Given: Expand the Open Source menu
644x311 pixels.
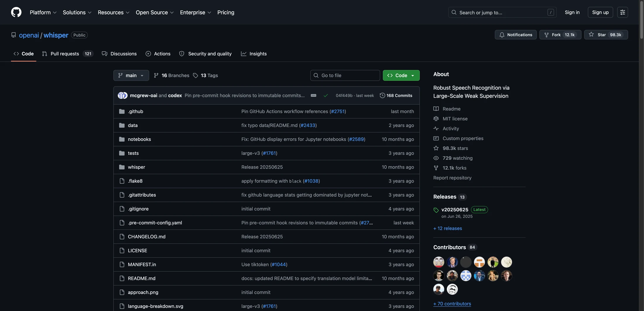Looking at the screenshot, I should click(155, 12).
